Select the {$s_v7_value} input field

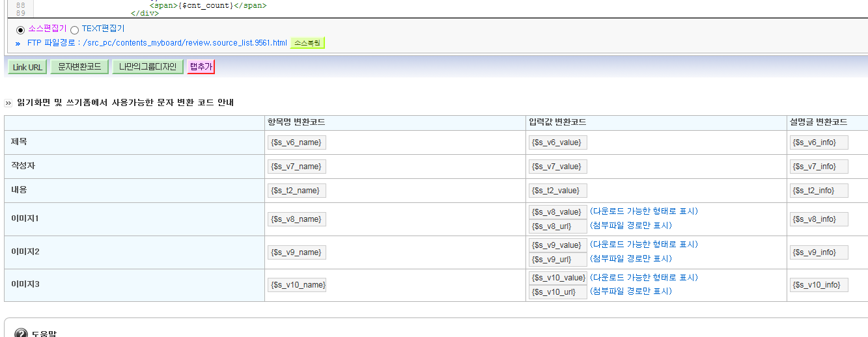[x=558, y=167]
